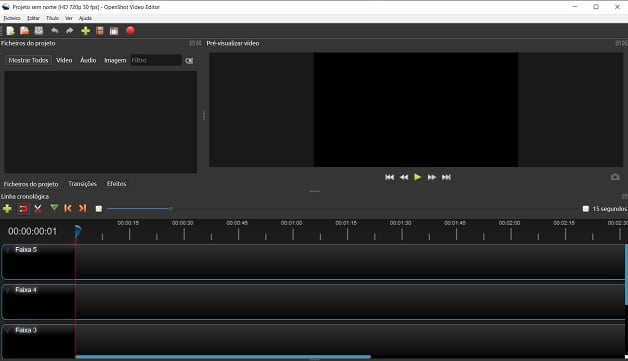This screenshot has width=628, height=361.
Task: Select the Mostrar Todos filter
Action: (28, 60)
